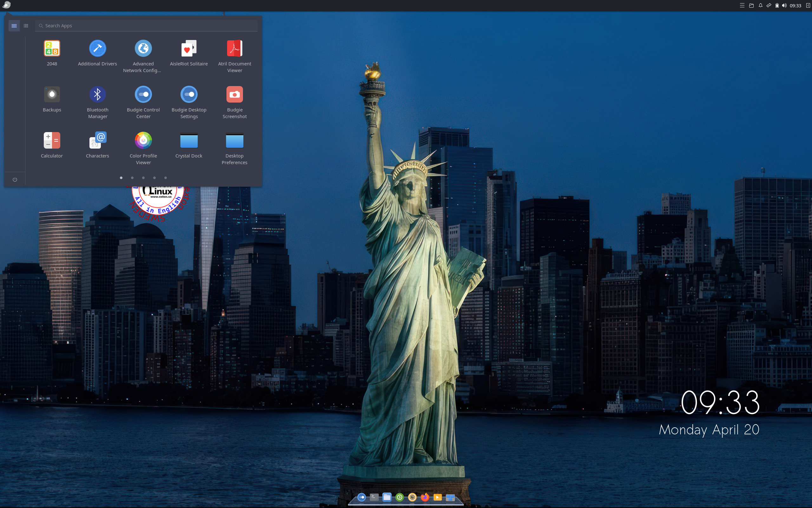Open the volume control in the panel
This screenshot has height=508, width=812.
784,5
